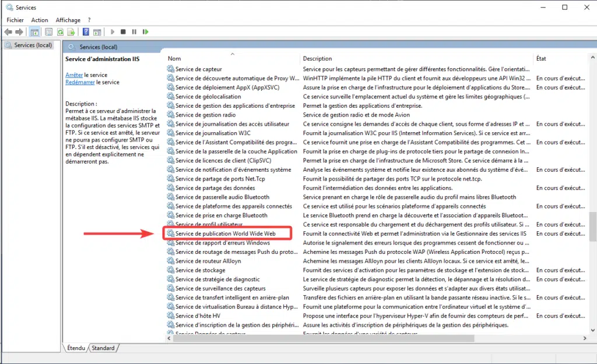
Task: Select Service de déploiement AppX (AppXSVC)
Action: pos(227,87)
